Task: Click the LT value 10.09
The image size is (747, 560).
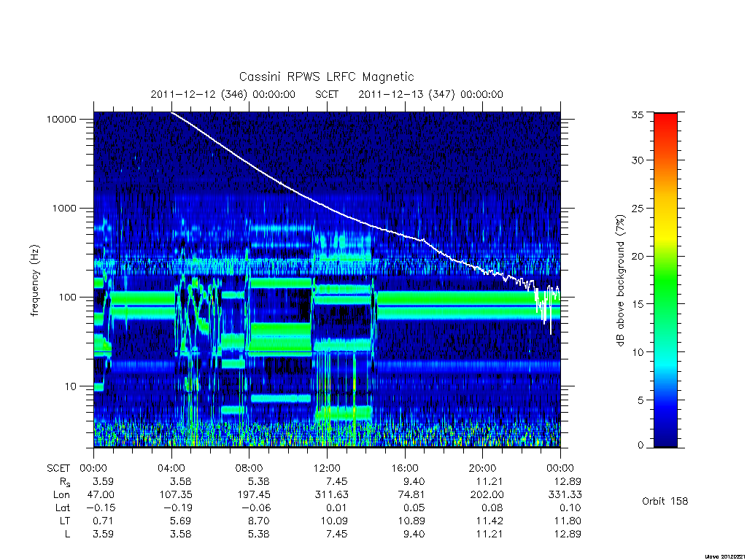Action: pyautogui.click(x=334, y=521)
